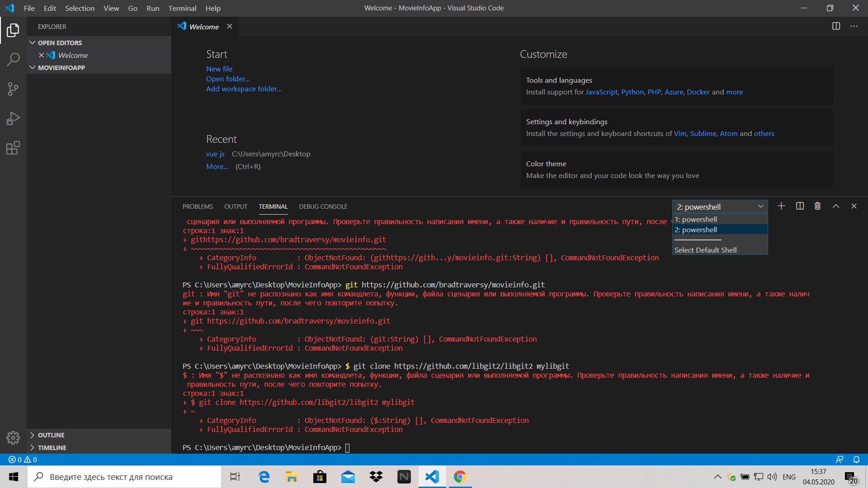The height and width of the screenshot is (488, 868).
Task: Click the errors and warnings status indicator
Action: click(23, 460)
